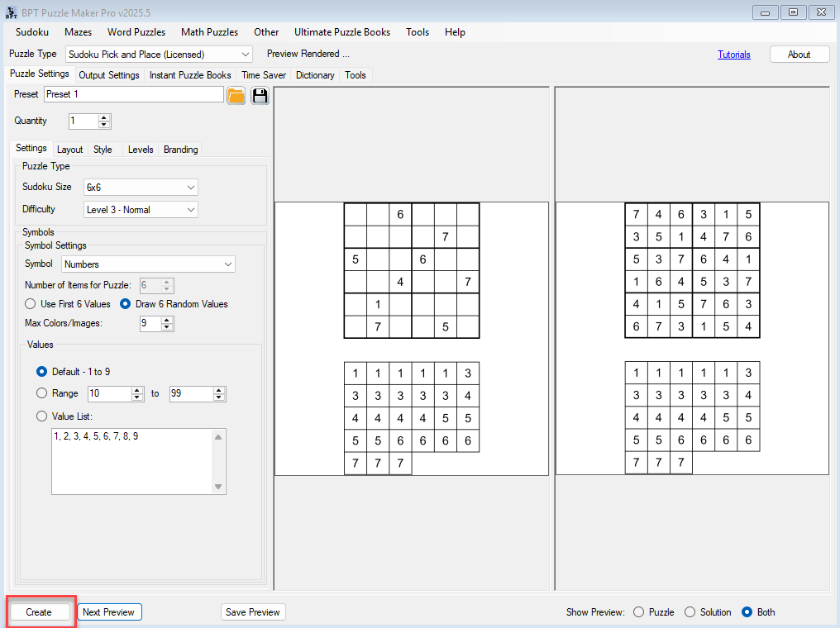
Task: Select the Range values radio button
Action: click(42, 393)
